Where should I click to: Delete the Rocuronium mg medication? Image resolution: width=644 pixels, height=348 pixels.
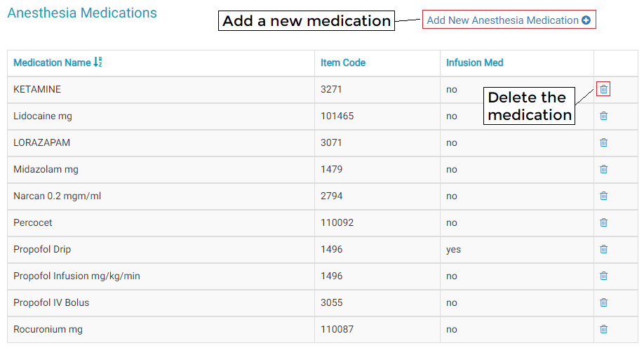[603, 329]
